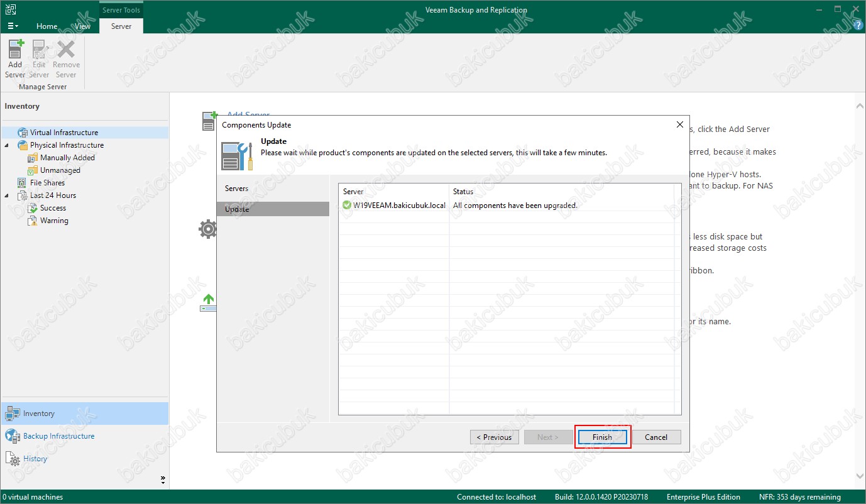Click 'All components have been upgraded.' status
Screen dimensions: 866x504
point(515,205)
